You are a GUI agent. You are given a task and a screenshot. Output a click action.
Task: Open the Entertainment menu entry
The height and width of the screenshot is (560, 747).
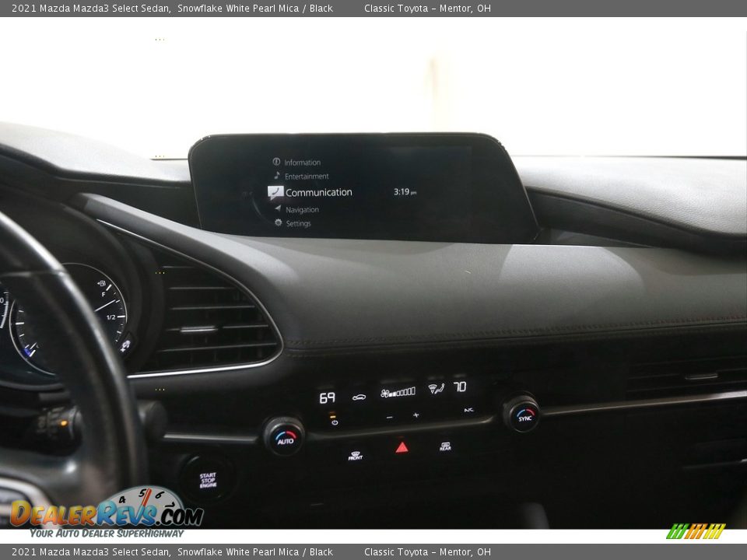(306, 177)
